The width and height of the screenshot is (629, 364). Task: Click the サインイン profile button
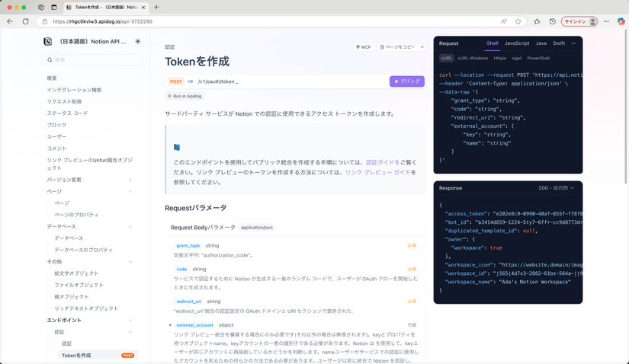click(579, 21)
